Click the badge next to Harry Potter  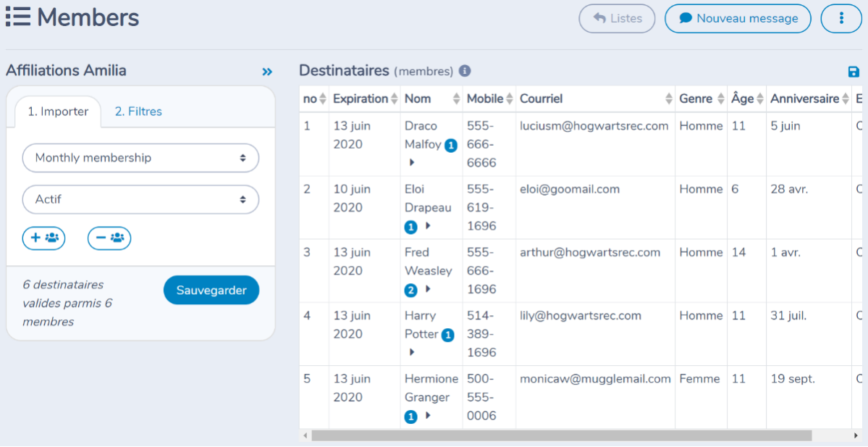pos(448,335)
